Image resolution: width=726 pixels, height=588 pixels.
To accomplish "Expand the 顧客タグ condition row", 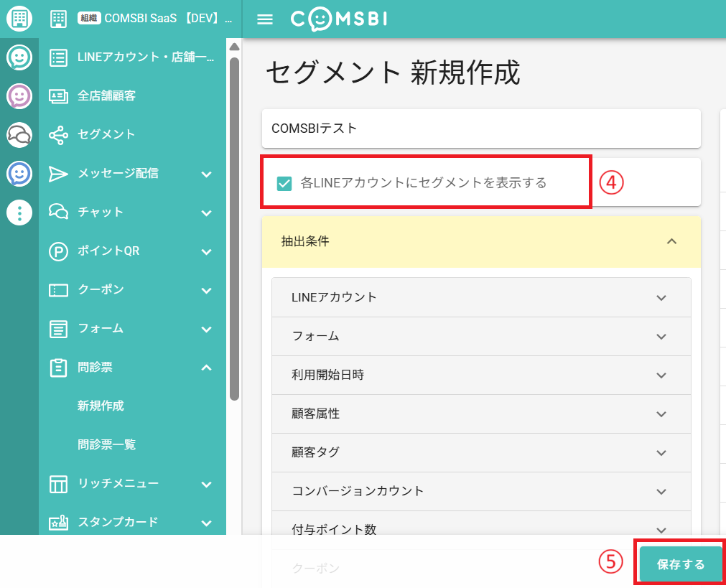I will click(x=481, y=453).
